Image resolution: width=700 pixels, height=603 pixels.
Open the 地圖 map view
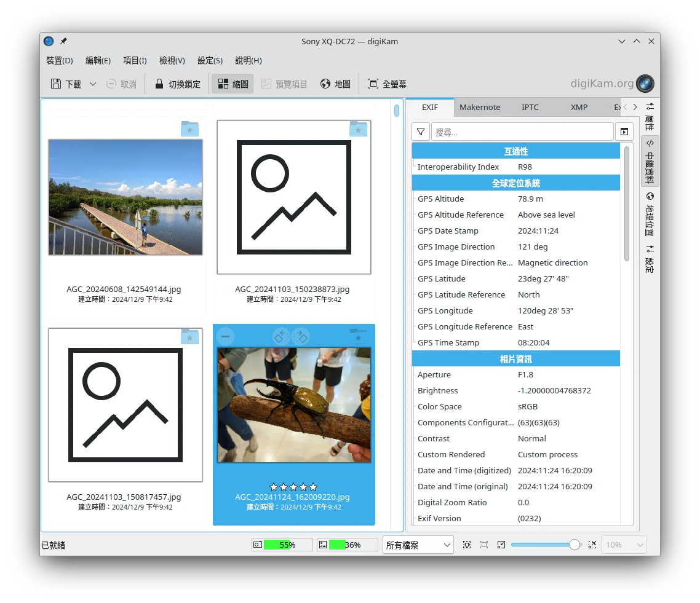335,84
